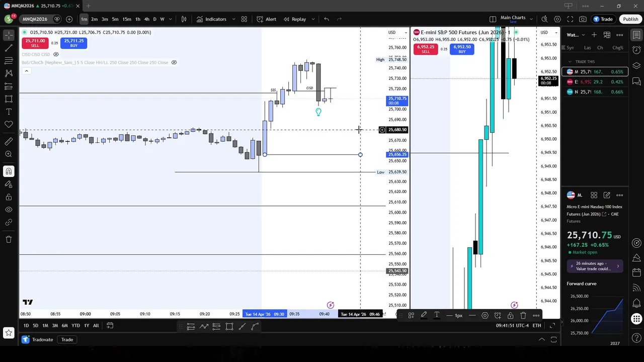Toggle visibility of BoS/ChoCh indicator

[x=174, y=62]
